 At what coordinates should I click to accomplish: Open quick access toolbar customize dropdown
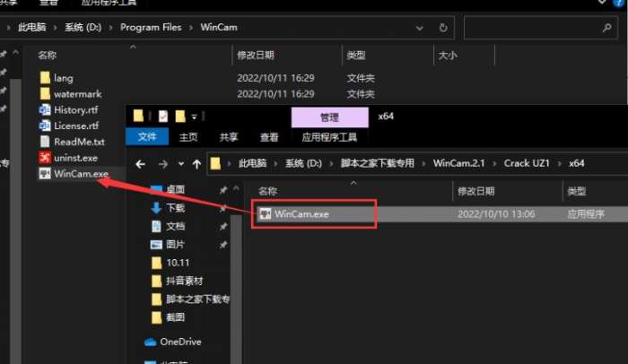click(194, 117)
